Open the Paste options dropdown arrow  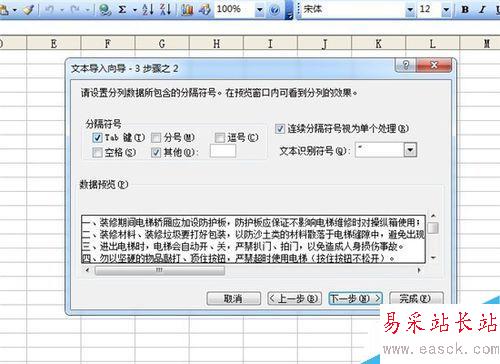click(x=15, y=10)
